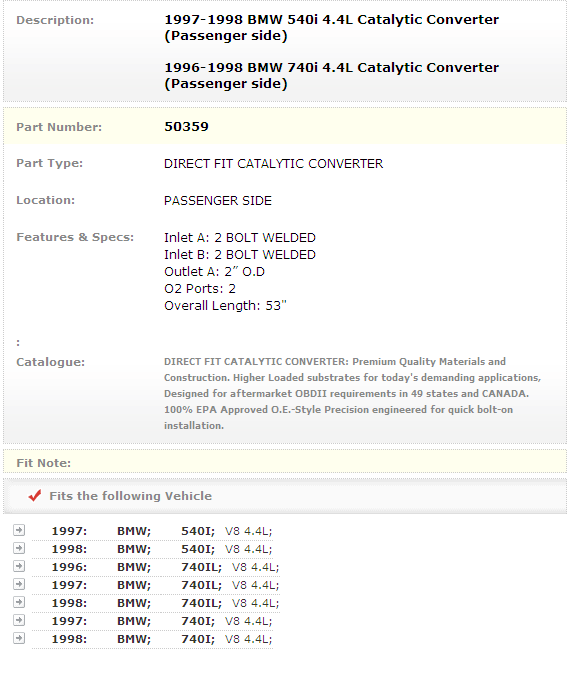This screenshot has width=570, height=673.
Task: Click the Overall Length: 53" spec
Action: (225, 306)
